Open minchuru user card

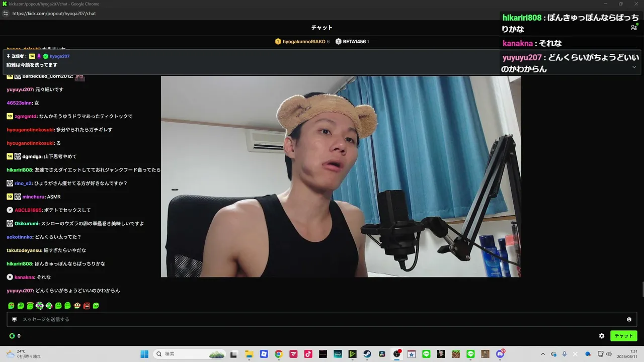click(33, 197)
